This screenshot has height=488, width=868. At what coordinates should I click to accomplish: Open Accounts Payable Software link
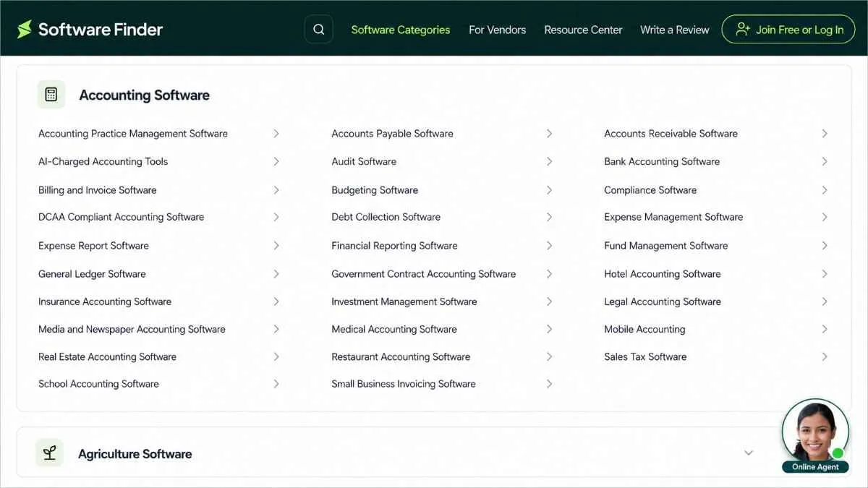click(392, 134)
